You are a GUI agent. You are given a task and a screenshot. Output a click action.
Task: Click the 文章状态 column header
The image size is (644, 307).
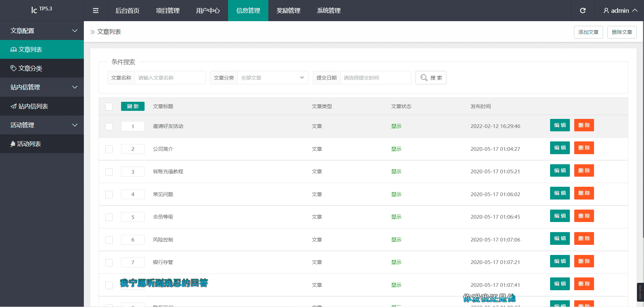coord(401,106)
